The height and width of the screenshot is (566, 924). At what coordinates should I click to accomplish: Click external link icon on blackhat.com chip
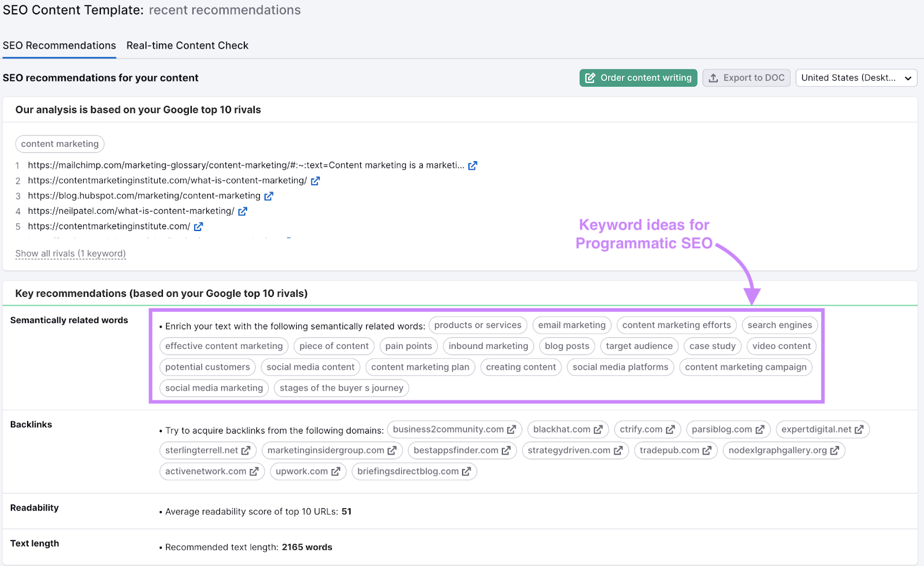coord(598,430)
